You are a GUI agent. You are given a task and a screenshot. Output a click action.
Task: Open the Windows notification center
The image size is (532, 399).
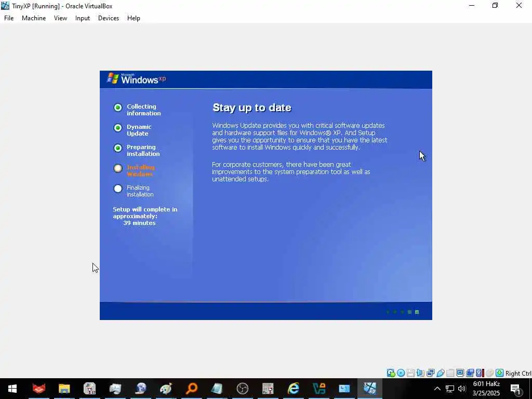(x=516, y=389)
